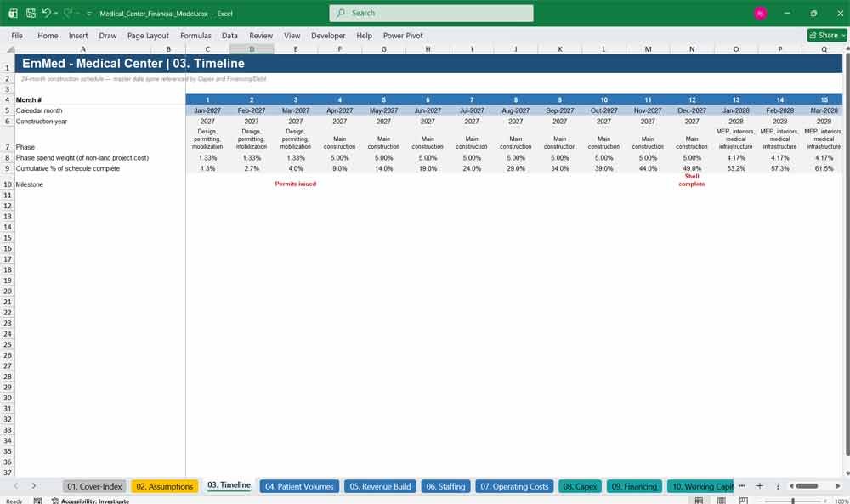Viewport: 850px width, 504px height.
Task: Switch to the Home ribbon tab
Action: pos(48,35)
